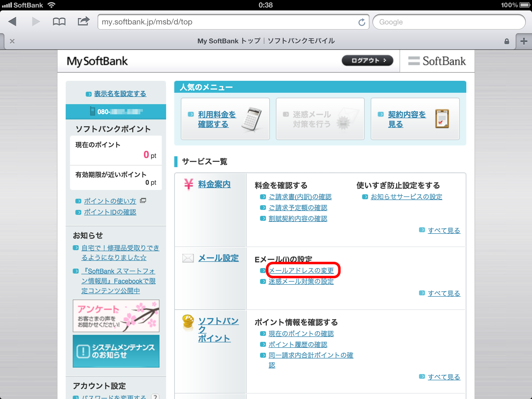The height and width of the screenshot is (399, 532).
Task: Open 迷惑メール対策の設定 link
Action: 301,281
